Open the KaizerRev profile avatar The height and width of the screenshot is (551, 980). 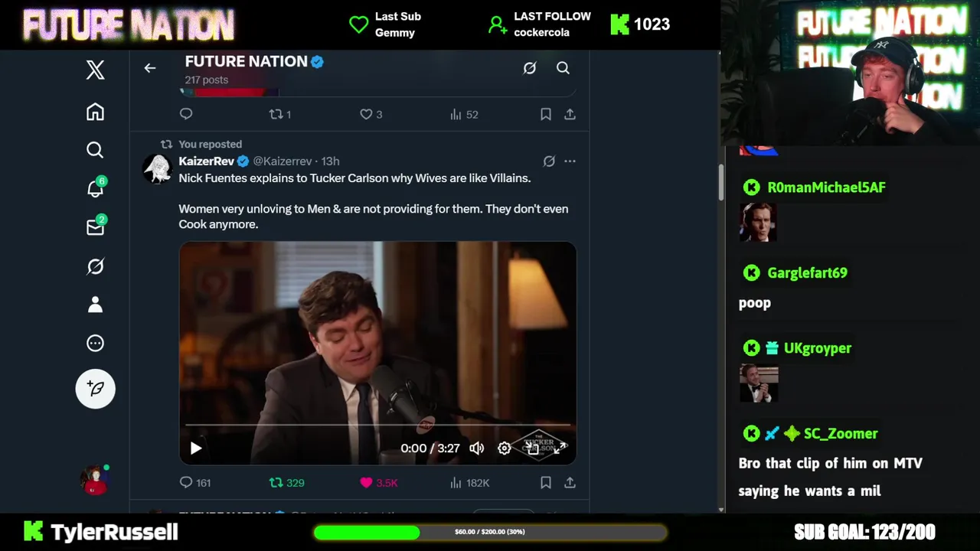[158, 169]
